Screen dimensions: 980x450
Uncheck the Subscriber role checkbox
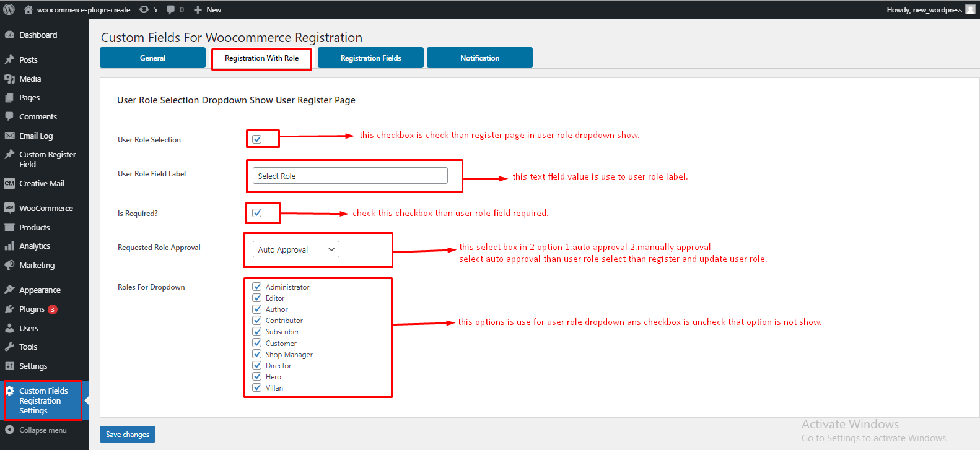[257, 331]
